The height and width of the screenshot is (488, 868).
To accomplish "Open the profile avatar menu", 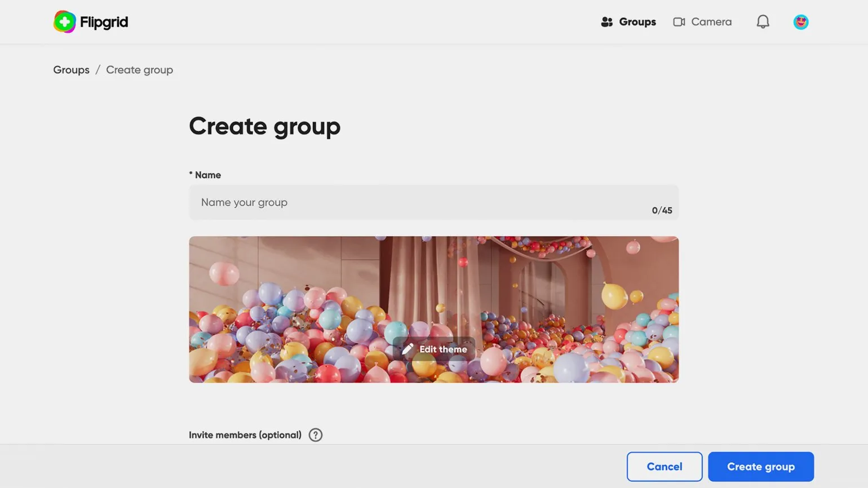I will 800,22.
